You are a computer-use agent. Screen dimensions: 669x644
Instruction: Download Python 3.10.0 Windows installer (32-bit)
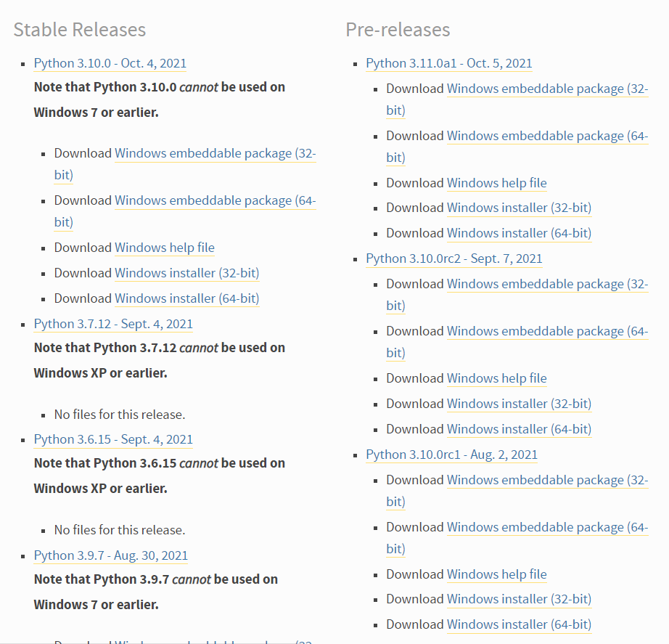tap(186, 273)
